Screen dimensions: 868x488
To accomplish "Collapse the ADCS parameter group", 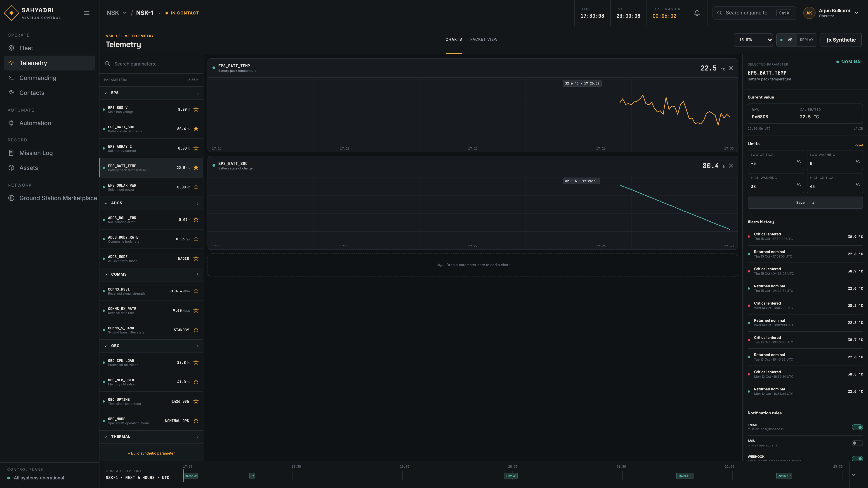I will pyautogui.click(x=151, y=203).
